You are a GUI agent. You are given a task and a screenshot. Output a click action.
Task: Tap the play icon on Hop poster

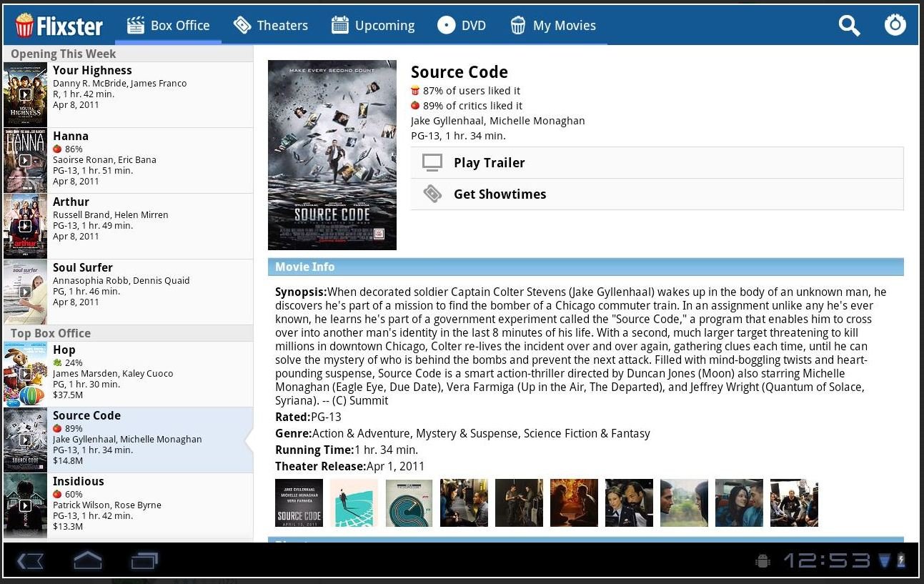click(25, 374)
